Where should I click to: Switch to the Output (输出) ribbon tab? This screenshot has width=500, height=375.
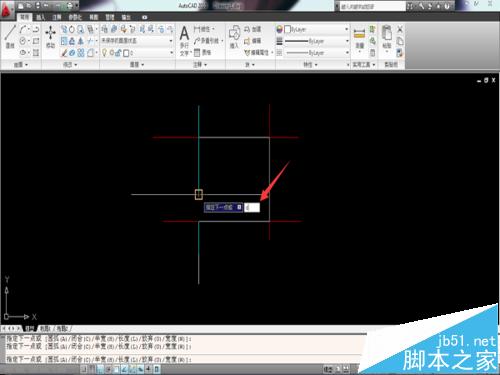[x=126, y=17]
